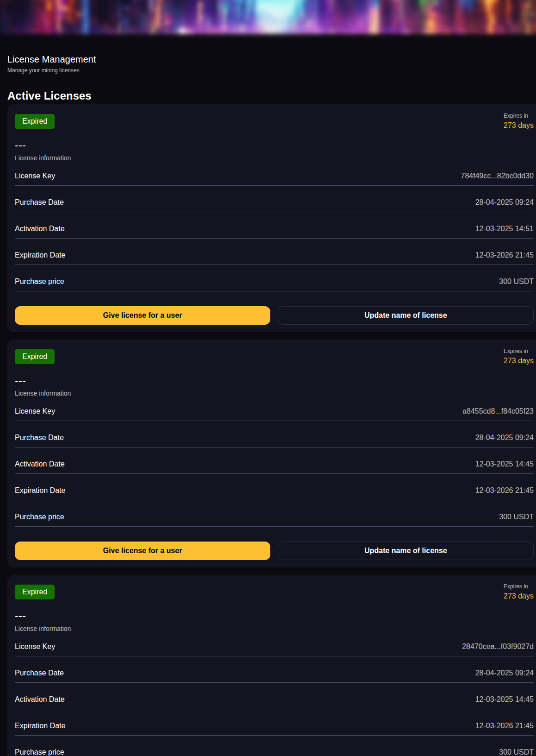Click the activation date 12-03-2025 14:51

[x=504, y=229]
